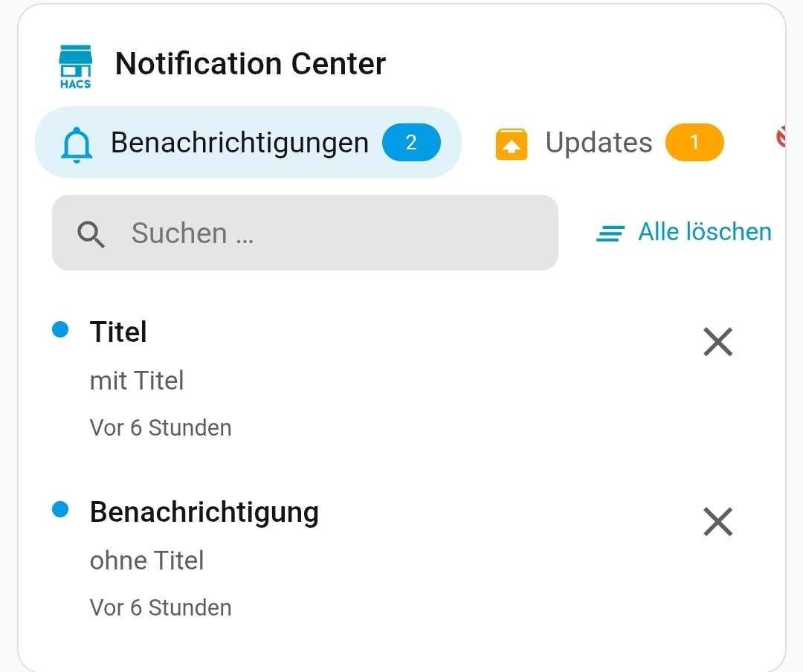Click the blue badge showing 2
The width and height of the screenshot is (803, 672).
click(x=411, y=143)
